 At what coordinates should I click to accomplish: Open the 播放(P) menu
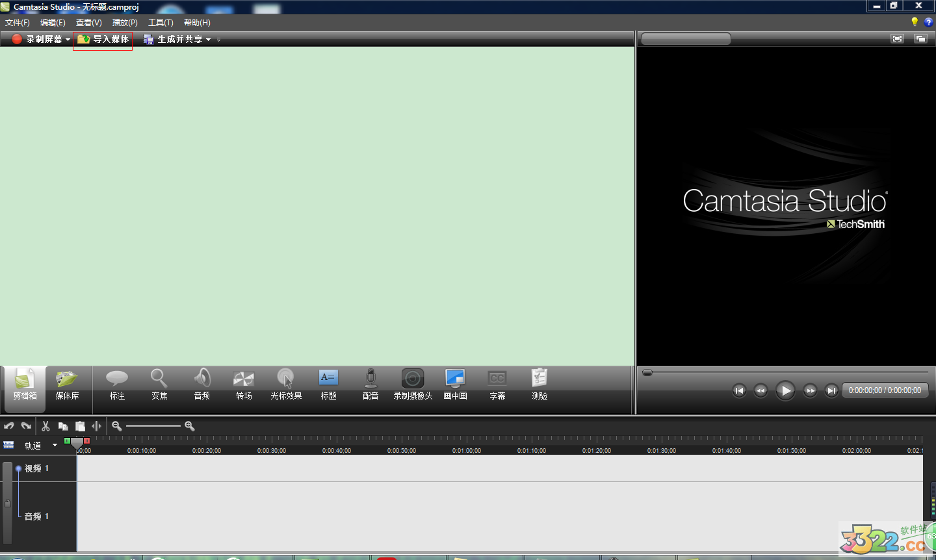point(125,23)
